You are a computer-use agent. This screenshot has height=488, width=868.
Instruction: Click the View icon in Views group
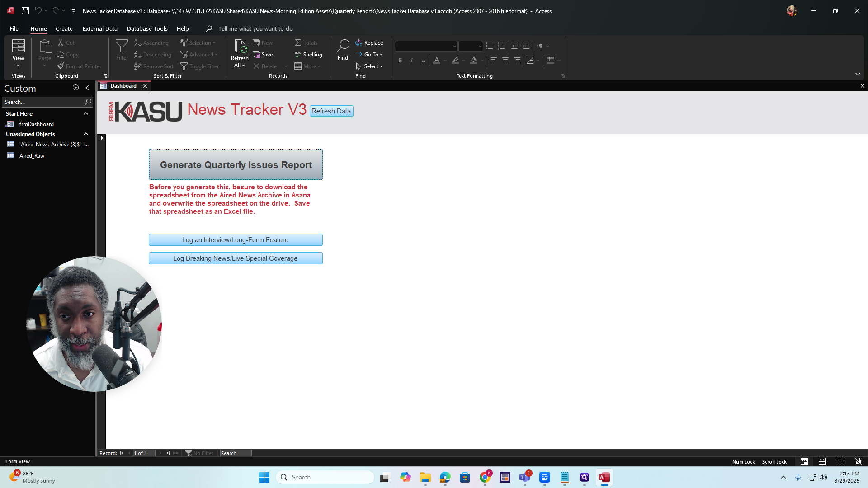(19, 46)
